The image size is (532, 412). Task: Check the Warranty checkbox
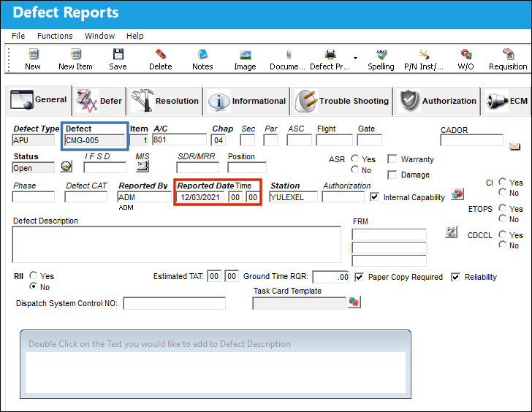coord(392,159)
